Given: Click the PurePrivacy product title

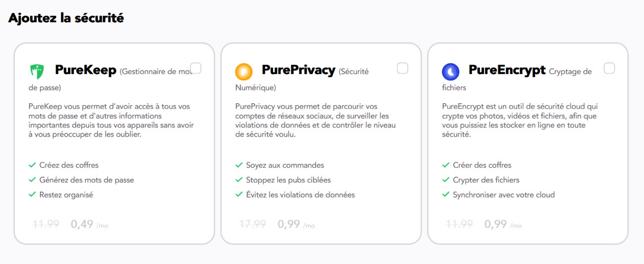Looking at the screenshot, I should tap(299, 70).
